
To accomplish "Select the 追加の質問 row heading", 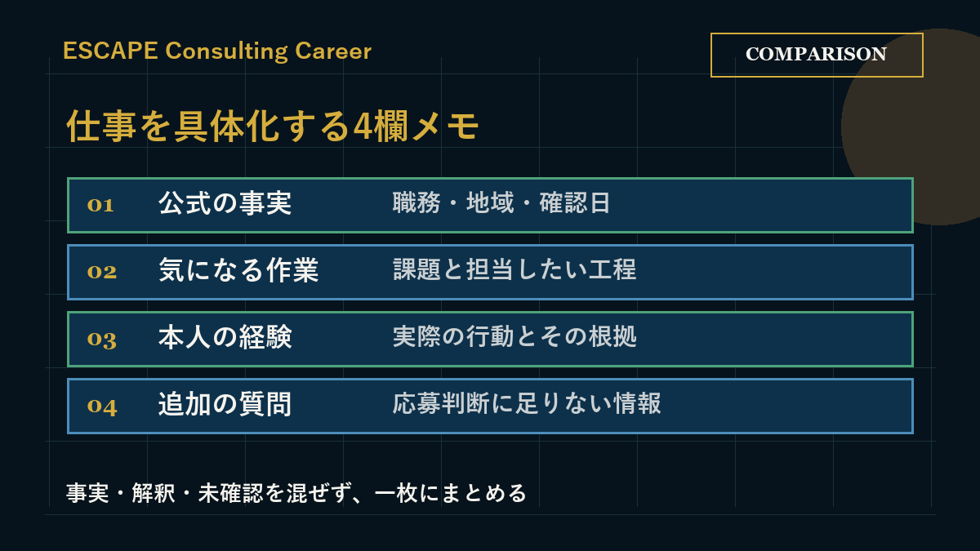I will [225, 405].
